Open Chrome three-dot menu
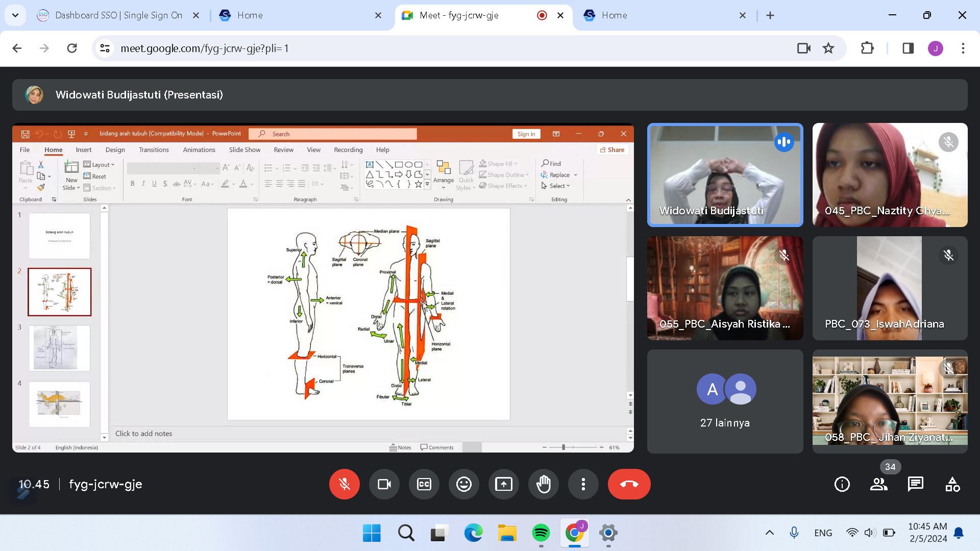980x551 pixels. [963, 48]
